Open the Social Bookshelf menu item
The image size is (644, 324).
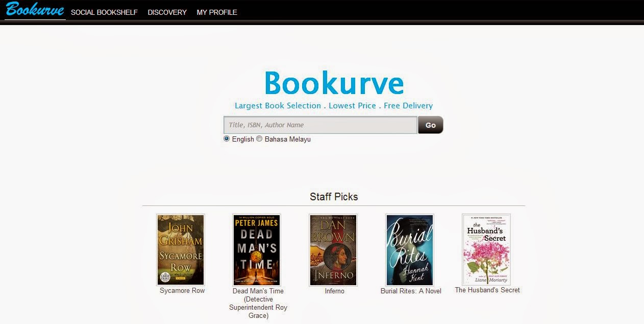(x=104, y=12)
